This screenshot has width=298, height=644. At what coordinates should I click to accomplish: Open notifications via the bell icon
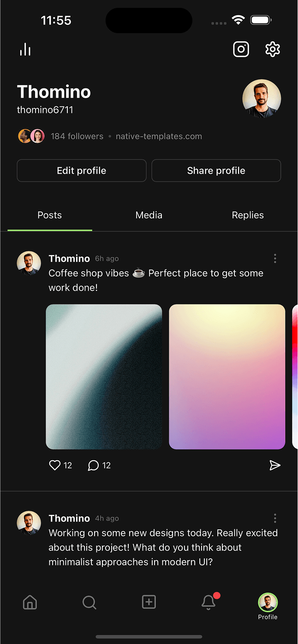click(208, 602)
